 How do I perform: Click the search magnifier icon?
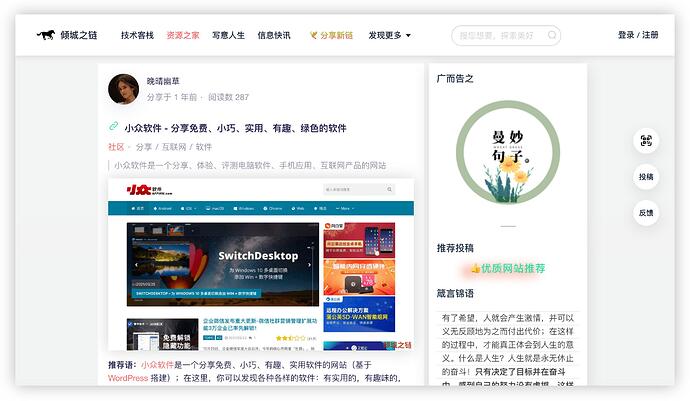552,35
